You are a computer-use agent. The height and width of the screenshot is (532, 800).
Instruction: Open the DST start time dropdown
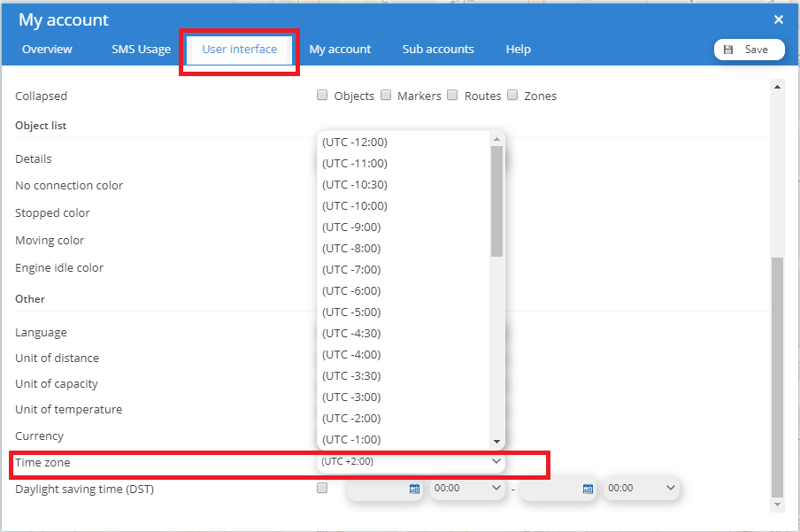pyautogui.click(x=467, y=489)
